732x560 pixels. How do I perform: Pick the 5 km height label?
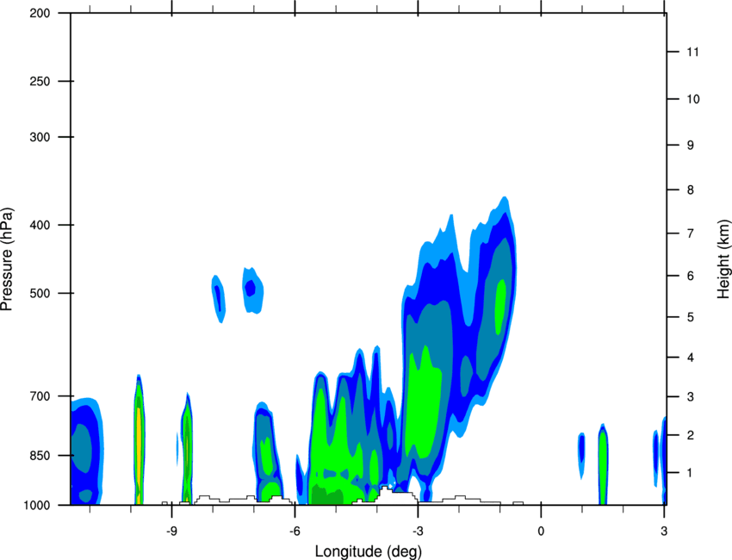[690, 317]
